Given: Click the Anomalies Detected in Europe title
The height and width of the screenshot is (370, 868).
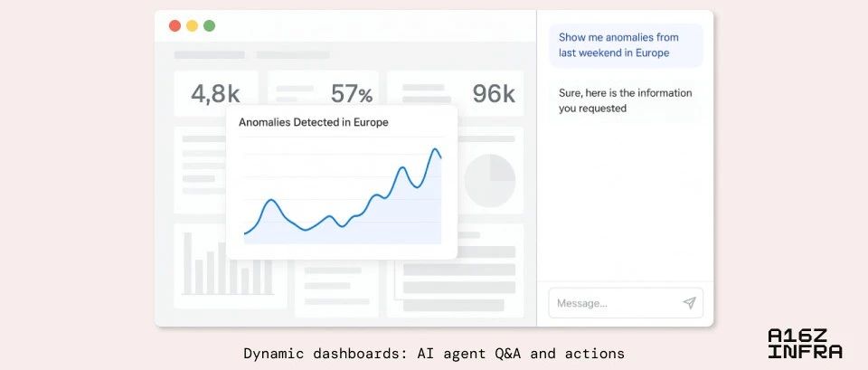Looking at the screenshot, I should (314, 122).
